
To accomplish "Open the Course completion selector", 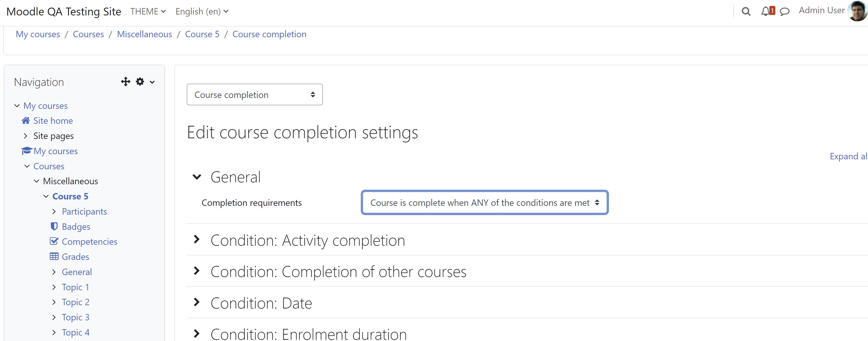I will click(254, 95).
